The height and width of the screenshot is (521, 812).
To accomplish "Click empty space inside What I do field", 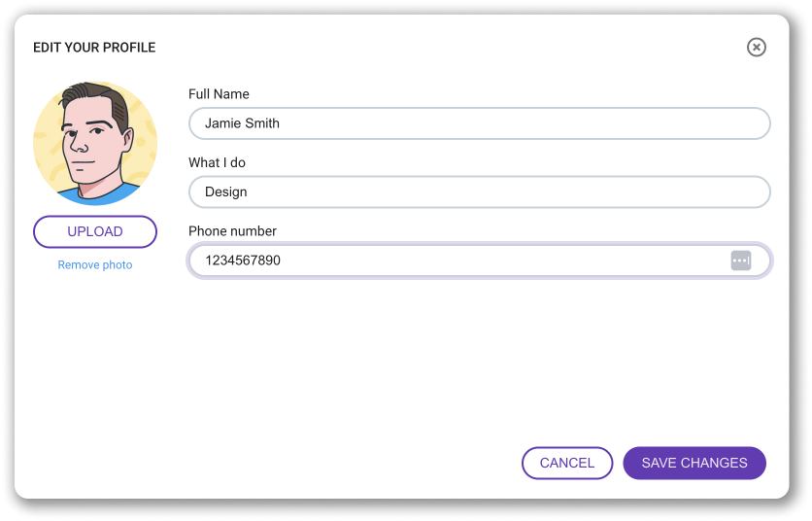I will tap(518, 191).
